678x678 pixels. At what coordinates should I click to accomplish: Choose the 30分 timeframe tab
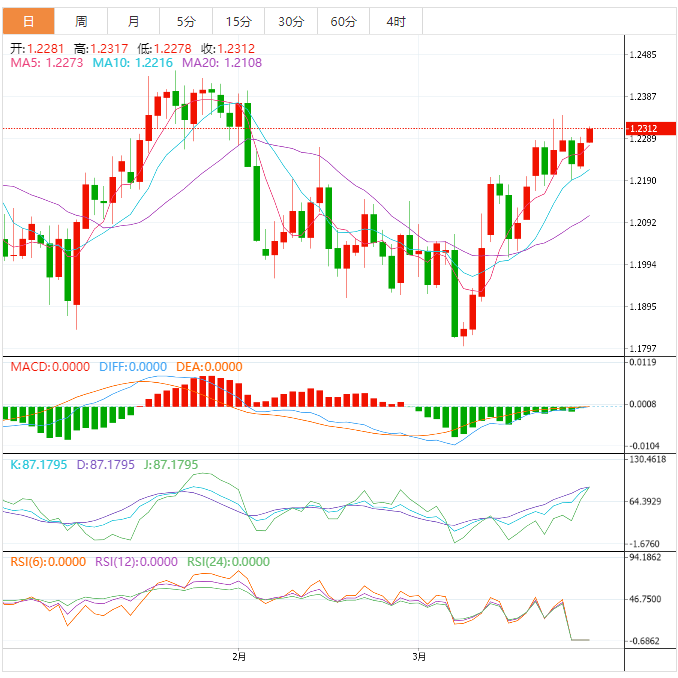pos(291,21)
